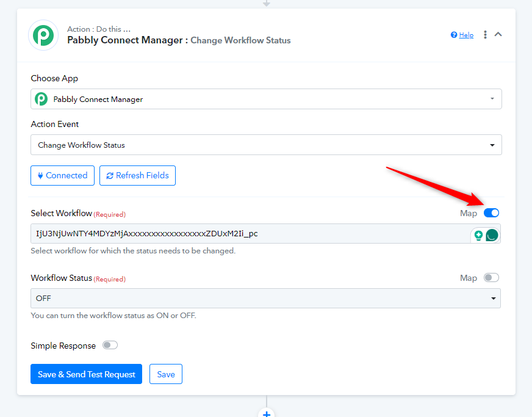The height and width of the screenshot is (417, 532).
Task: Open the three-dot options menu
Action: coord(485,35)
